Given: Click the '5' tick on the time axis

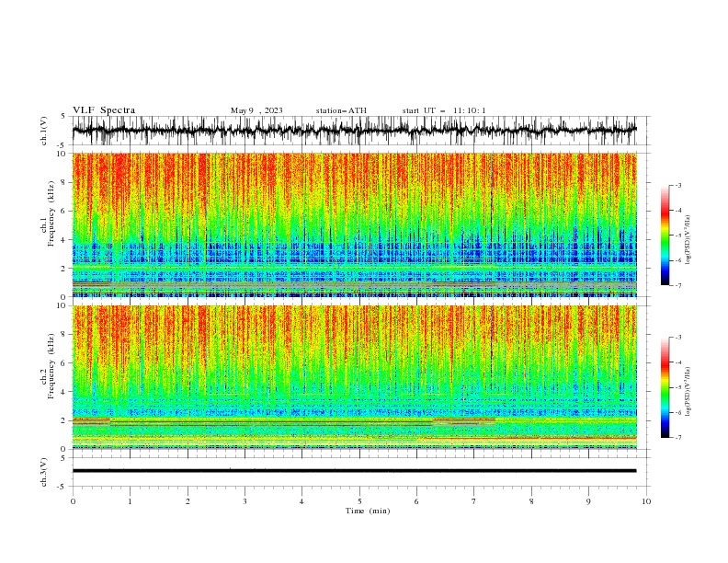Looking at the screenshot, I should [359, 501].
